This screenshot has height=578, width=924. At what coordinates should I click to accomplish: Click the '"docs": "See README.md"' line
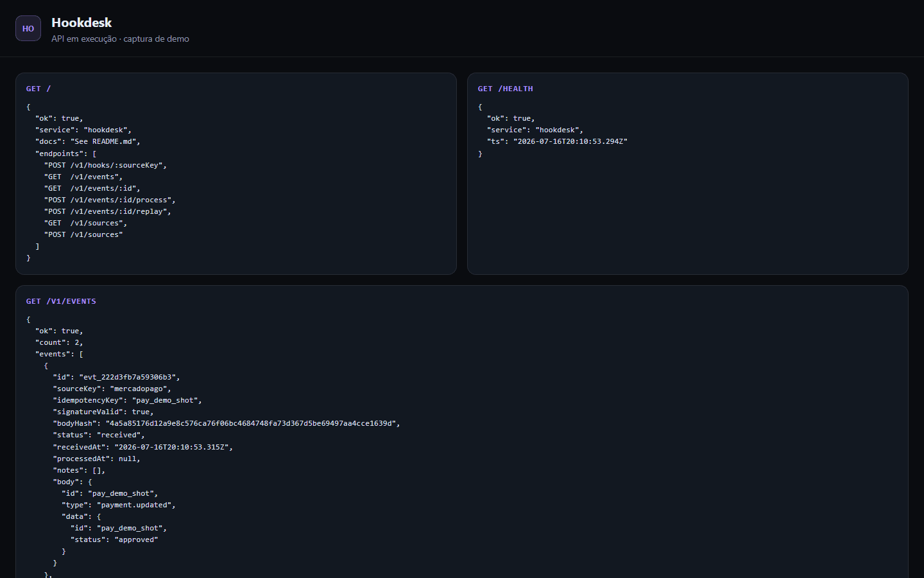coord(88,141)
